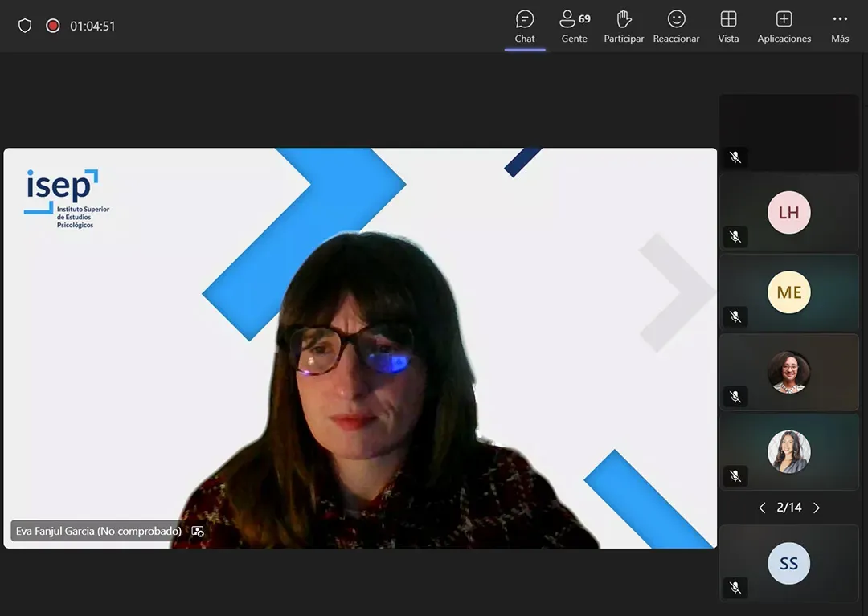
Task: Click the shield security icon
Action: click(25, 26)
